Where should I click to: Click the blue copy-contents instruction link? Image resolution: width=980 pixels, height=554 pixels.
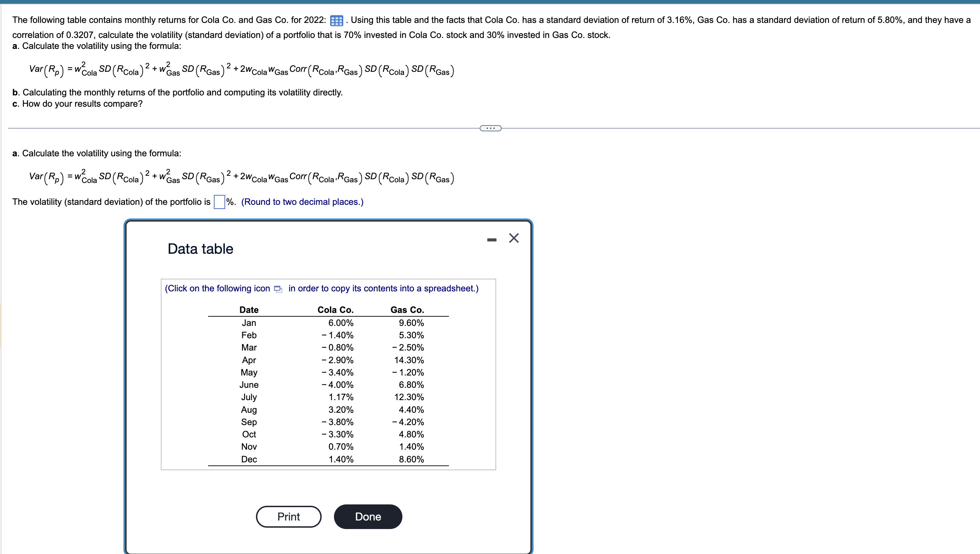coord(322,288)
